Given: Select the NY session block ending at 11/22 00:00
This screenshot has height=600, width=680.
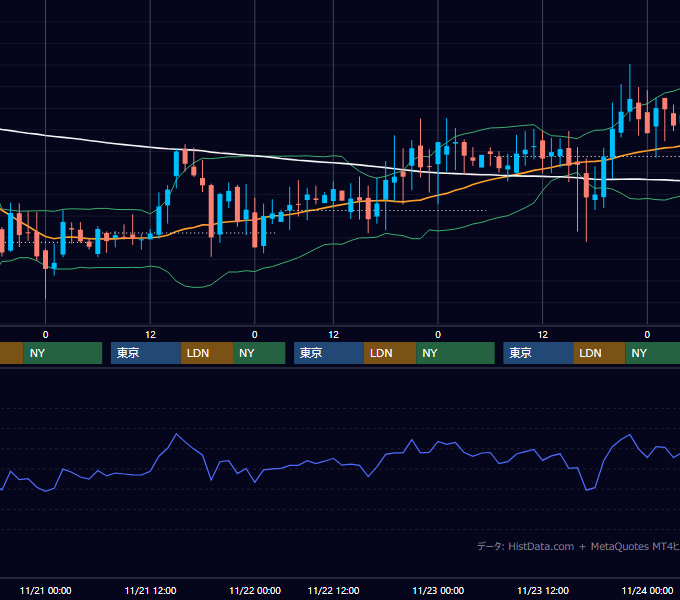Looking at the screenshot, I should (259, 353).
